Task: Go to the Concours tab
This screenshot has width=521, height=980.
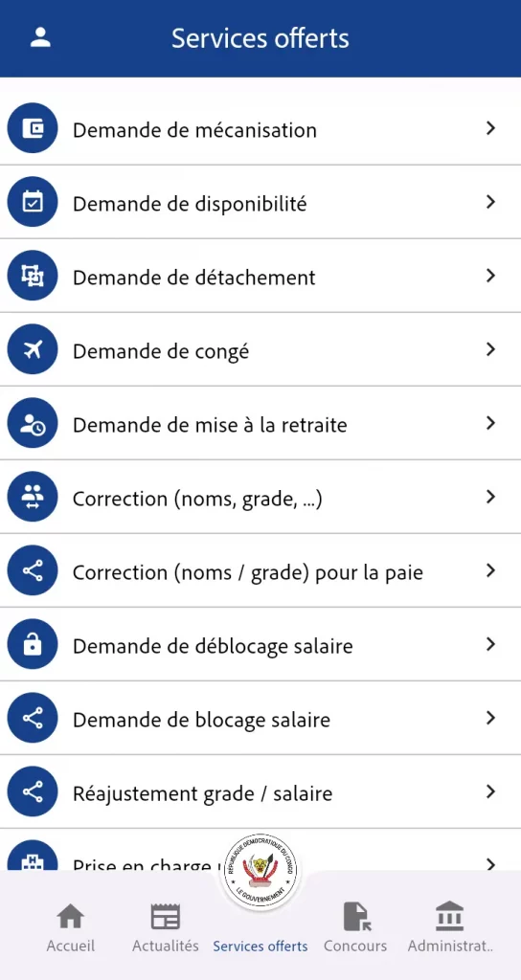Action: (x=356, y=927)
